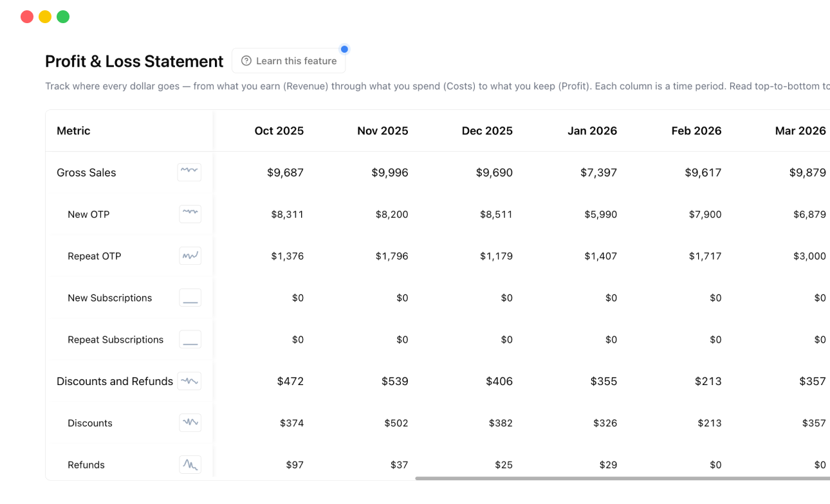The width and height of the screenshot is (830, 504).
Task: Open the Gross Sales trend sparkline chart
Action: click(x=189, y=172)
